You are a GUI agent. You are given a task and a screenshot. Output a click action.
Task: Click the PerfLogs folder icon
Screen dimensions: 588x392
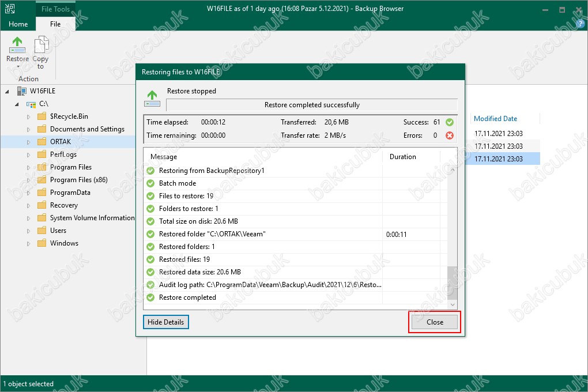point(42,154)
